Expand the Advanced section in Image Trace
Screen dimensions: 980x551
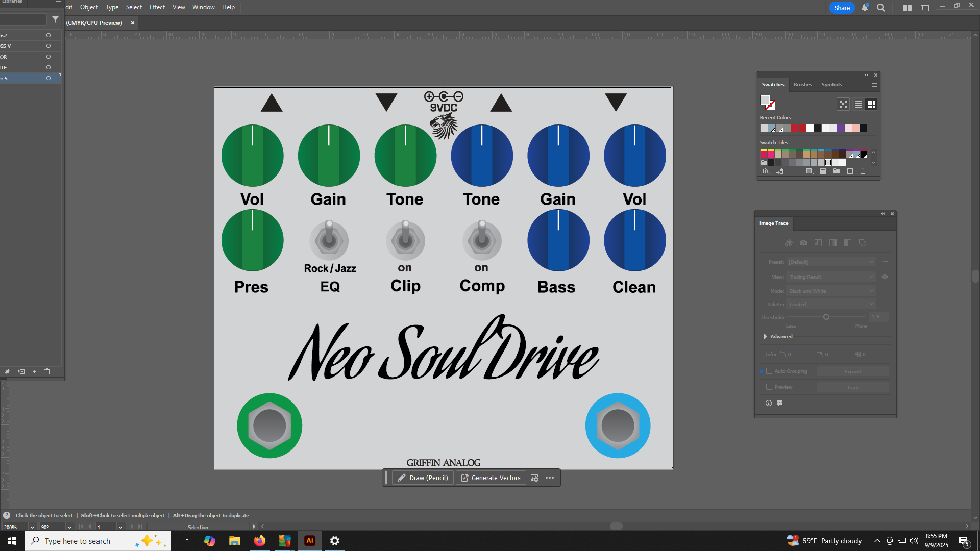[765, 337]
